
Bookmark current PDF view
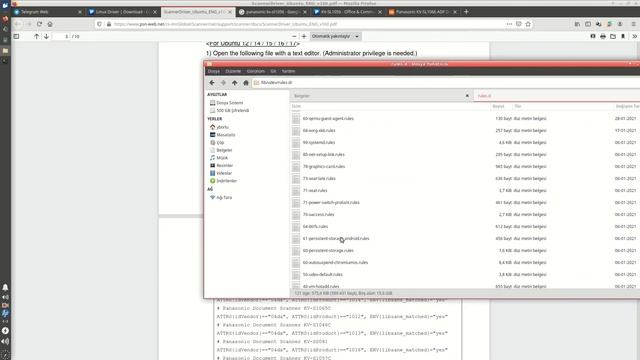click(x=623, y=36)
